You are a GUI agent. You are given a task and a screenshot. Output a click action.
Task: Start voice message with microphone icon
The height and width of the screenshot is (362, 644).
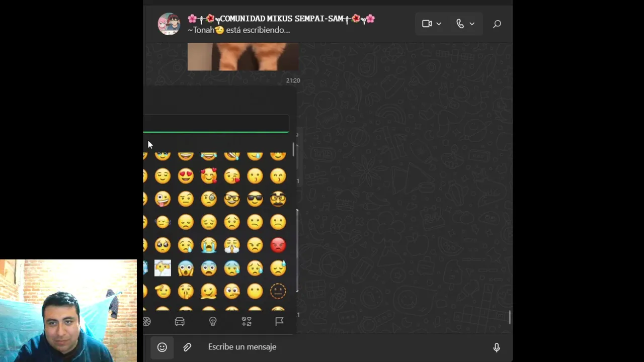497,347
